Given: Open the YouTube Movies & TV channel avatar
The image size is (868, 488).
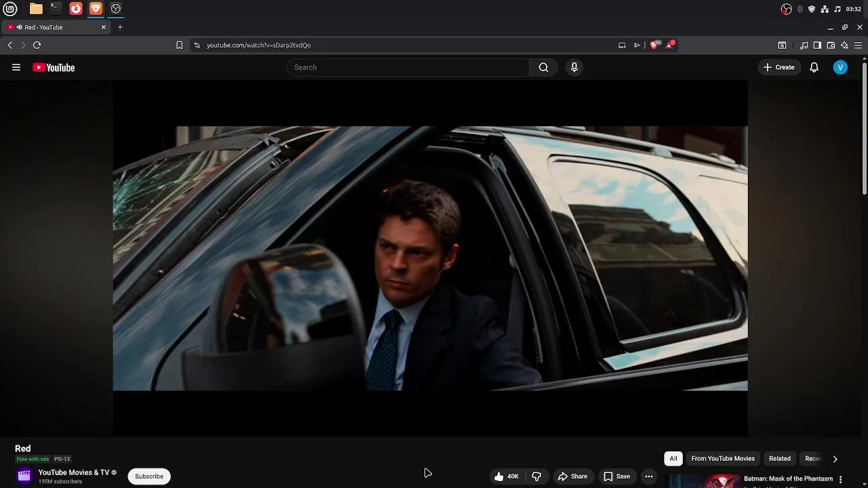Looking at the screenshot, I should click(24, 476).
